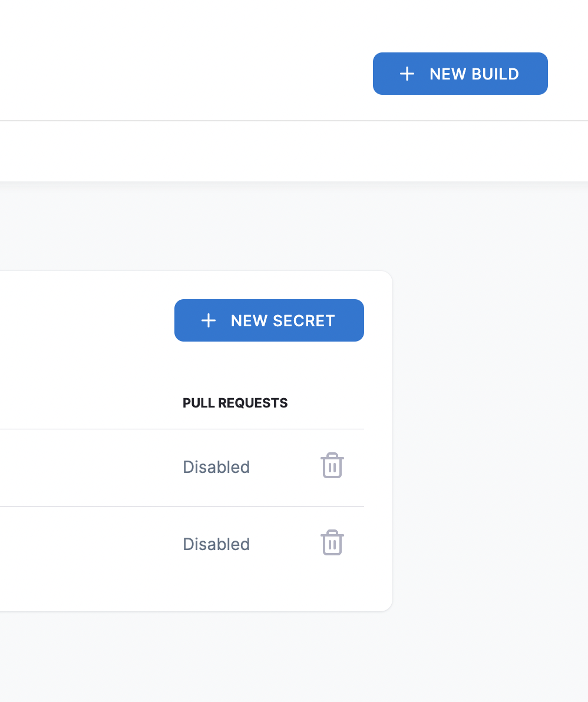The height and width of the screenshot is (702, 588).
Task: Click the empty area of second secret row
Action: [x=88, y=544]
